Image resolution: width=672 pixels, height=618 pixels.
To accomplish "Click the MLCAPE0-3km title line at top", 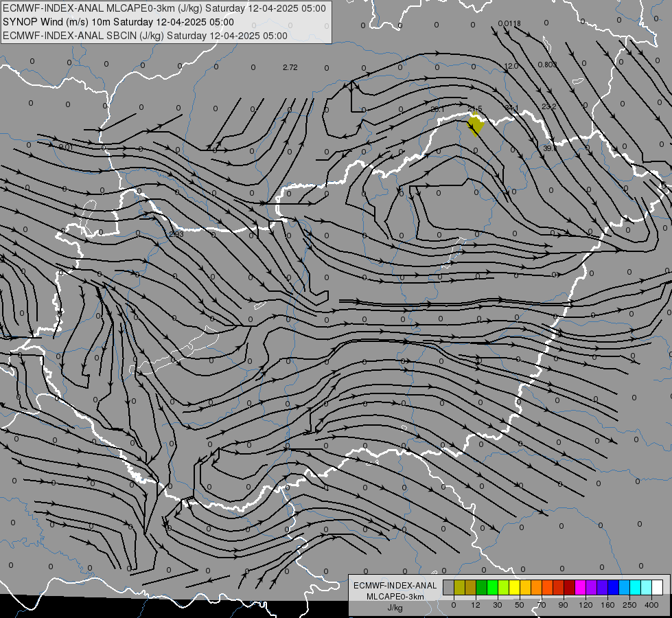I will pos(164,8).
